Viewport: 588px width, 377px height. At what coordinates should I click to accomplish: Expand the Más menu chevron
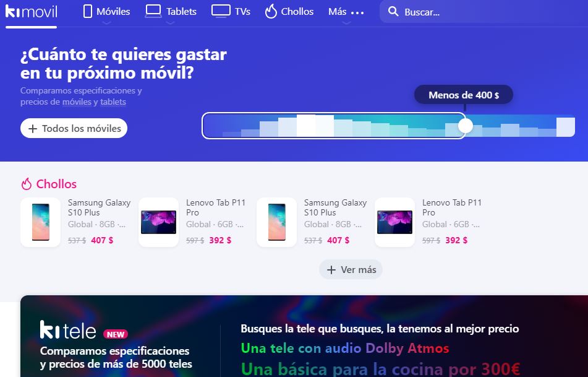pos(346,23)
